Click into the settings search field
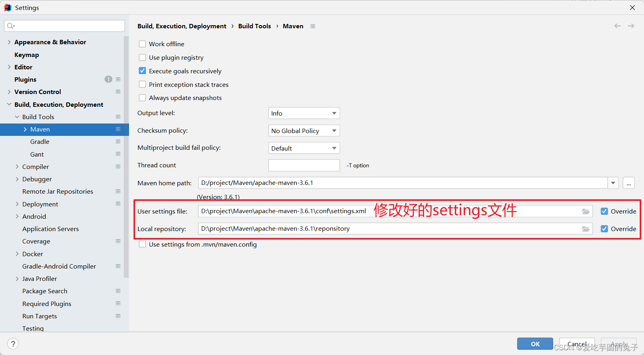This screenshot has height=355, width=644. [x=65, y=26]
